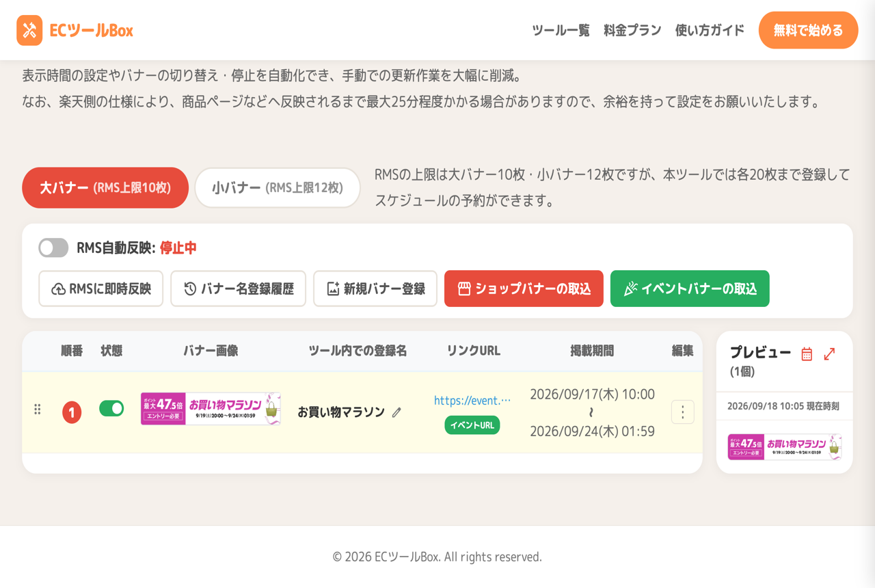The image size is (875, 588).
Task: Grab the drag handle of row 1
Action: pos(38,410)
